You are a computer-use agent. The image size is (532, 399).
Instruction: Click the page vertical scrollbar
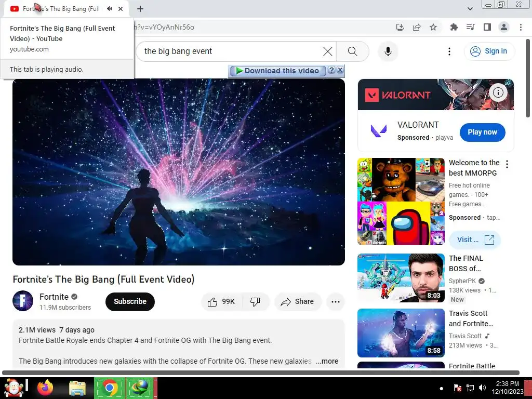pos(528,78)
